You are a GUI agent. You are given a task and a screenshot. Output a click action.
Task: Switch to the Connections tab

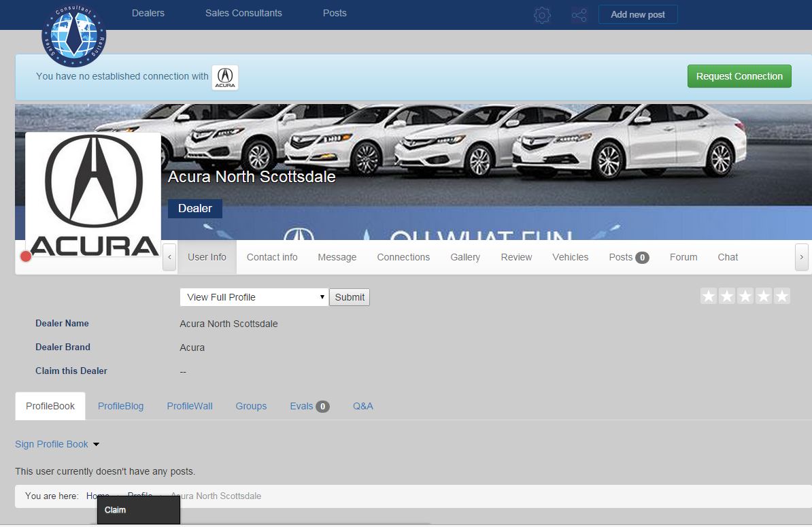[403, 257]
